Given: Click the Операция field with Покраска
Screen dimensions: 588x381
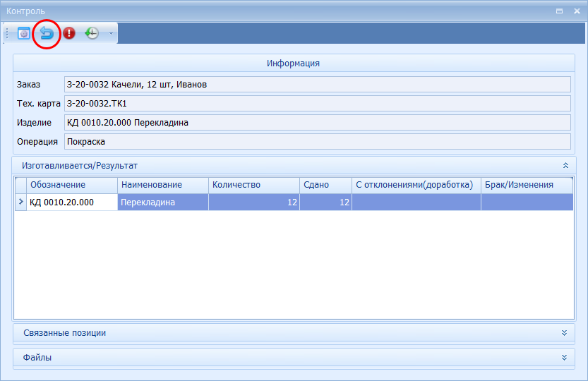Looking at the screenshot, I should pyautogui.click(x=316, y=141).
